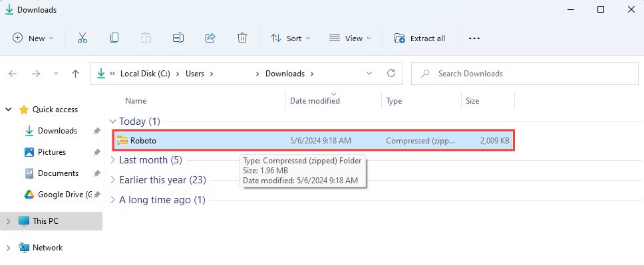
Task: Click pin icon next to Documents
Action: click(96, 174)
